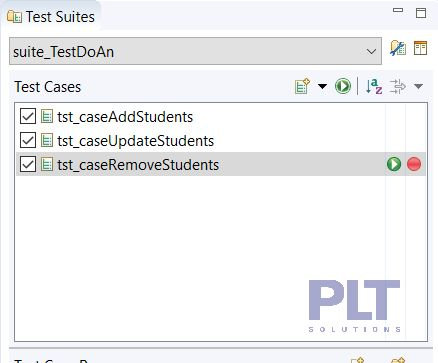Maximize the Test Suites view panel
Screen dimensions: 438x363
(x=421, y=13)
